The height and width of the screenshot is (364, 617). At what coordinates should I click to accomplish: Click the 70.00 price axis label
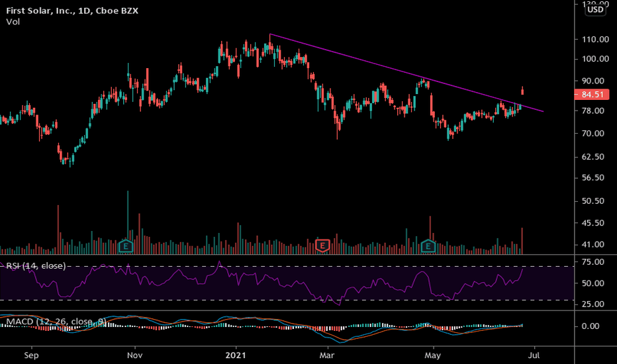(593, 134)
